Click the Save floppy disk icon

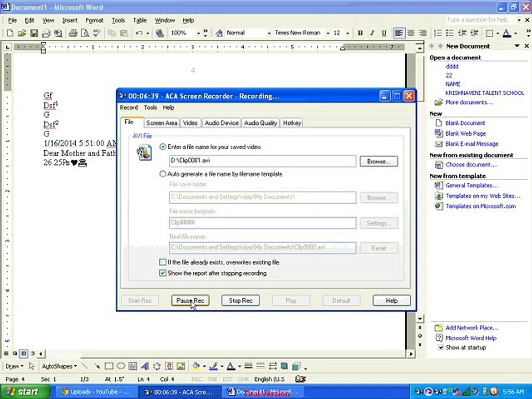pyautogui.click(x=34, y=33)
